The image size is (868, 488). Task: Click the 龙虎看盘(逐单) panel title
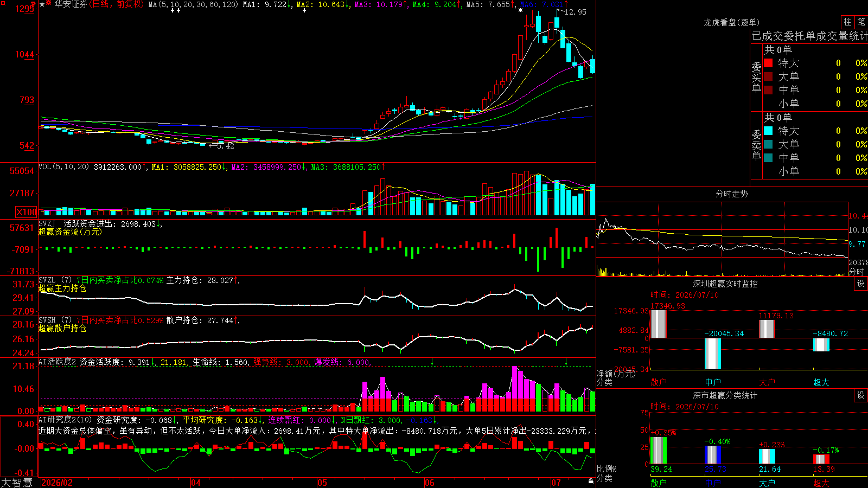[x=732, y=22]
